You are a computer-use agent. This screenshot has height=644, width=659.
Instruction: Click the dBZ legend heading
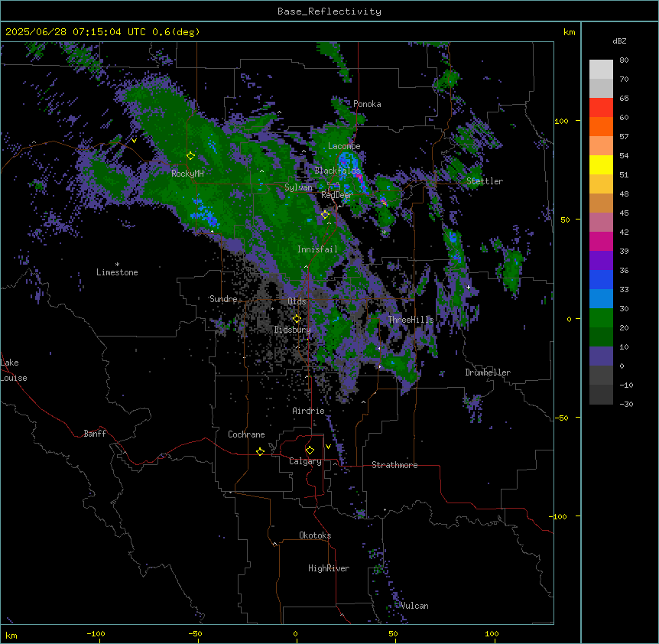click(619, 41)
